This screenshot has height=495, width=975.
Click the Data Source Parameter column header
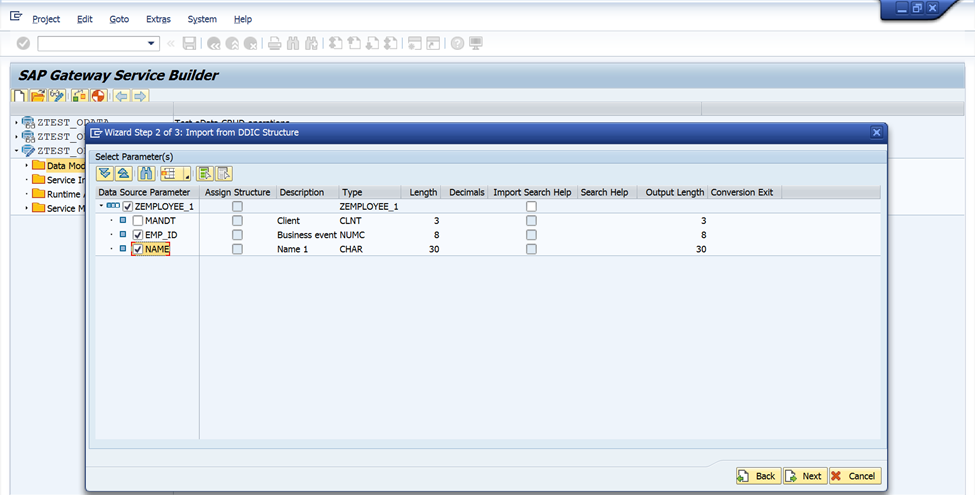(x=147, y=192)
